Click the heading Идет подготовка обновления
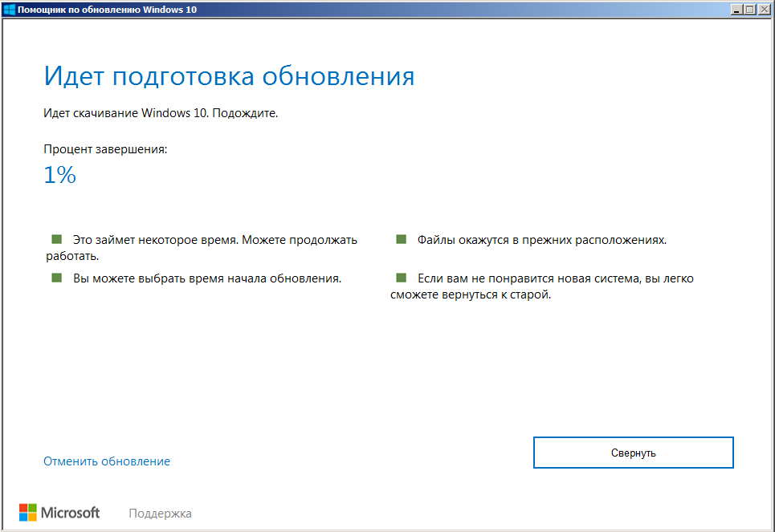775x532 pixels. pyautogui.click(x=229, y=76)
